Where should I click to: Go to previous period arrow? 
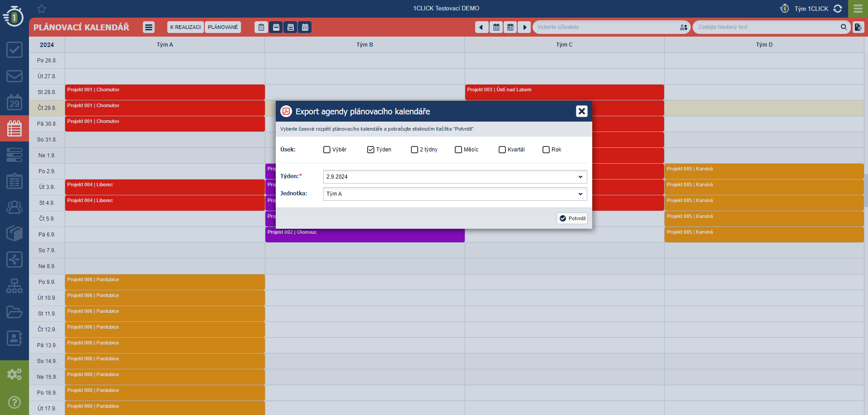[481, 27]
